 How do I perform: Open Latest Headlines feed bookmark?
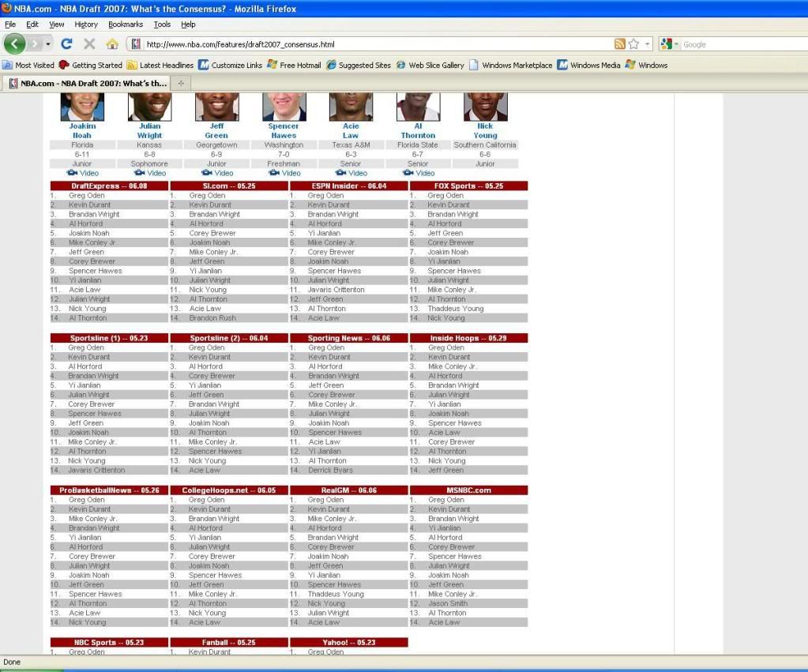coord(160,65)
